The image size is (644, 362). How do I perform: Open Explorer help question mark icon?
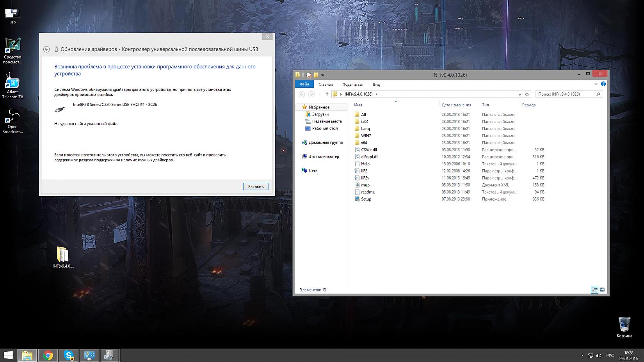point(603,84)
